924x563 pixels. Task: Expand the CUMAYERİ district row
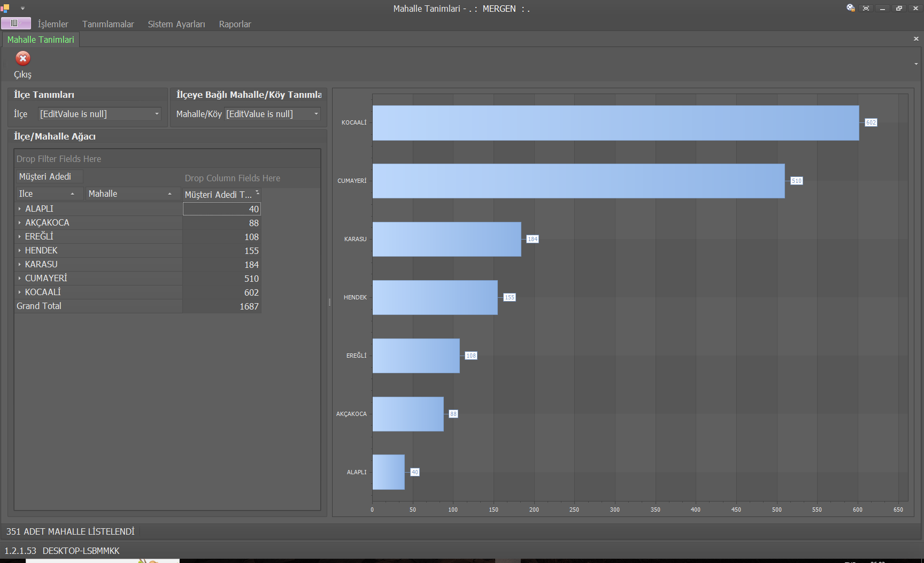20,279
